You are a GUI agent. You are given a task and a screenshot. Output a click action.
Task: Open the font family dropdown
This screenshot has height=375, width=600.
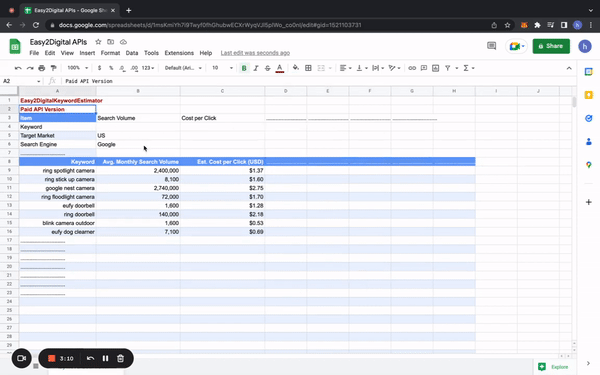point(183,68)
